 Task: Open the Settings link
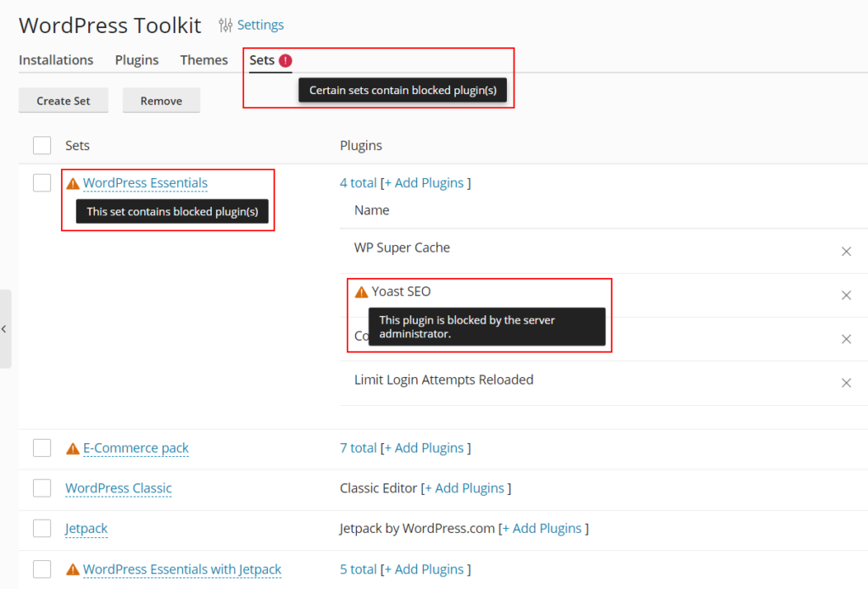(x=260, y=25)
